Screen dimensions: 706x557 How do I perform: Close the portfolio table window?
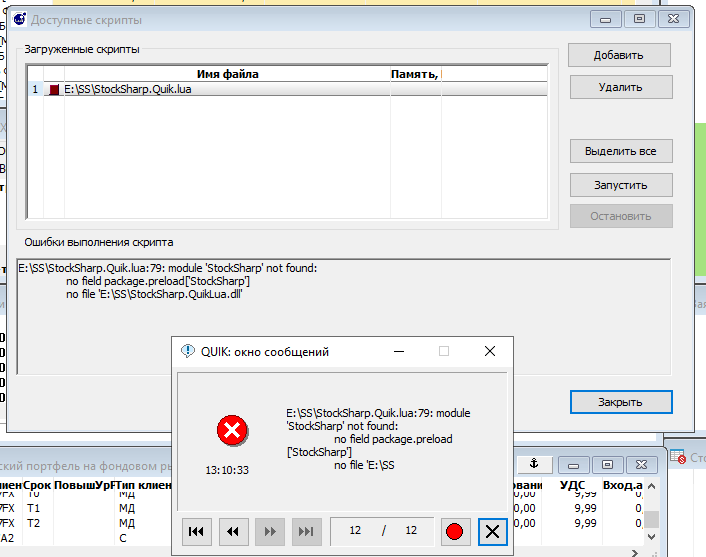tap(642, 465)
